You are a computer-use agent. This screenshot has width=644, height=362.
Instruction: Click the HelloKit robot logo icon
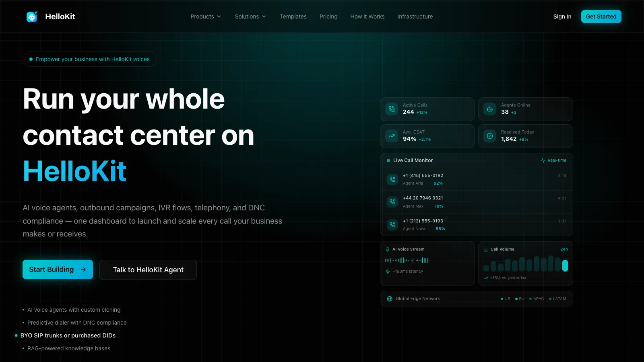pyautogui.click(x=32, y=16)
